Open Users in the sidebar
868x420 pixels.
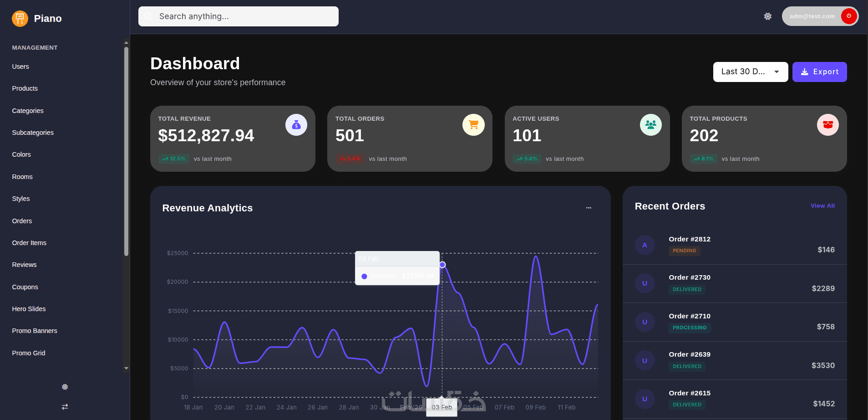pyautogui.click(x=20, y=67)
